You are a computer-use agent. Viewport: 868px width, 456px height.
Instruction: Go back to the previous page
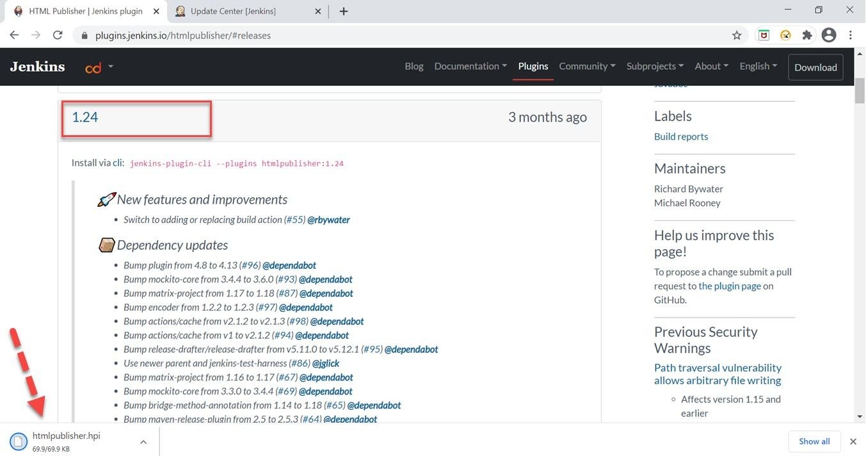click(14, 35)
